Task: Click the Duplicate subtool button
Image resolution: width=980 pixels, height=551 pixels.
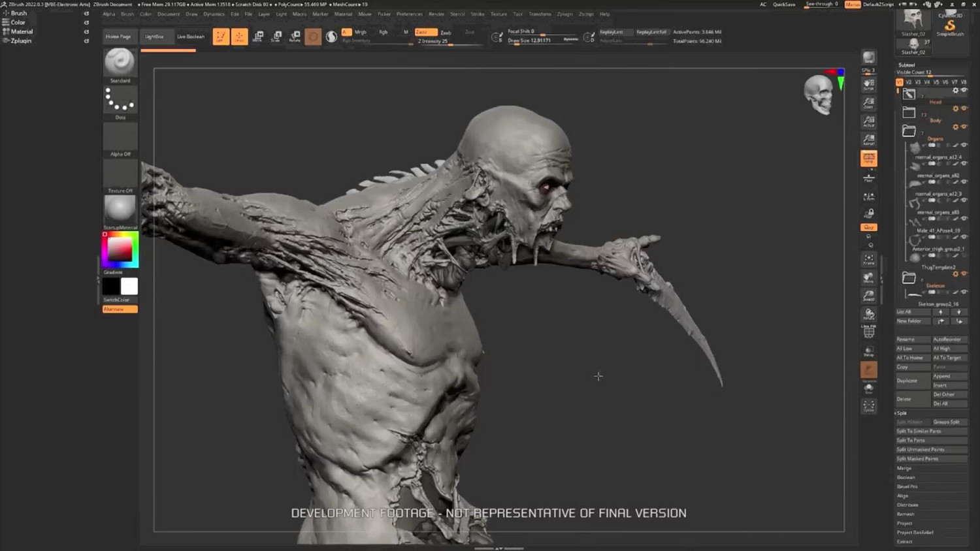Action: 912,381
